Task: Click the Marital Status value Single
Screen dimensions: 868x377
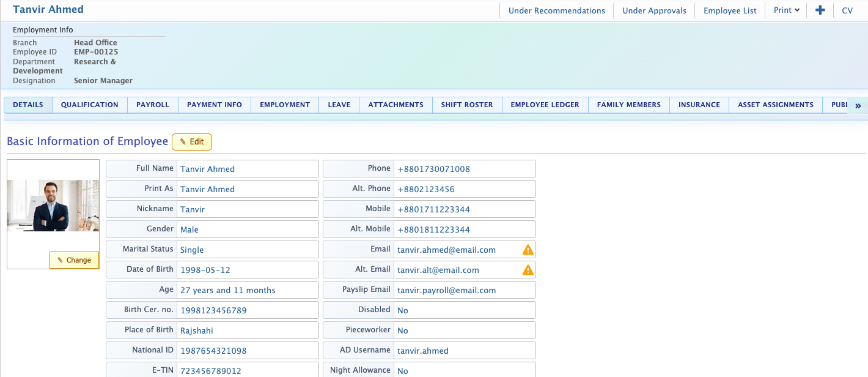Action: tap(192, 250)
